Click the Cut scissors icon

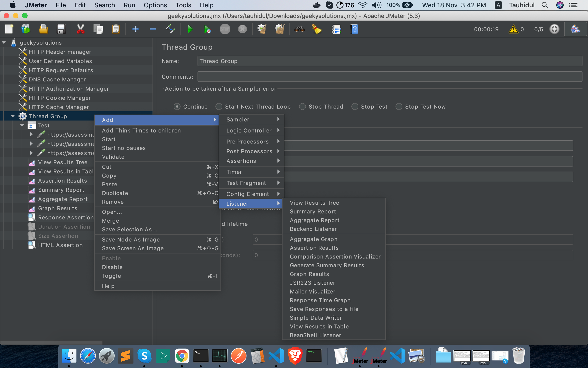pyautogui.click(x=80, y=29)
